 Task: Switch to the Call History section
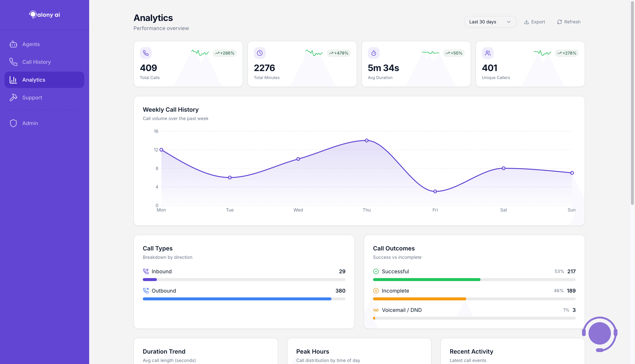coord(37,62)
